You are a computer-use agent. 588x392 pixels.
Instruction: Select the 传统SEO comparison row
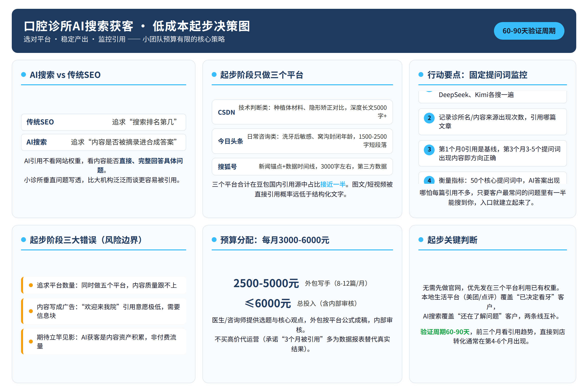point(103,122)
